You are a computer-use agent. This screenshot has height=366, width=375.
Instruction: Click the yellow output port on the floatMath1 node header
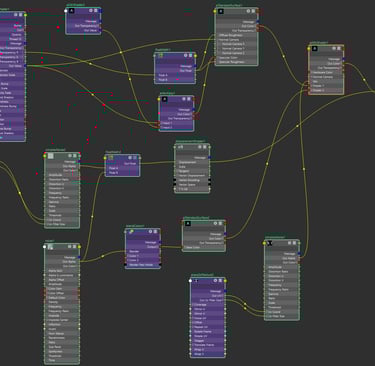coord(195,56)
